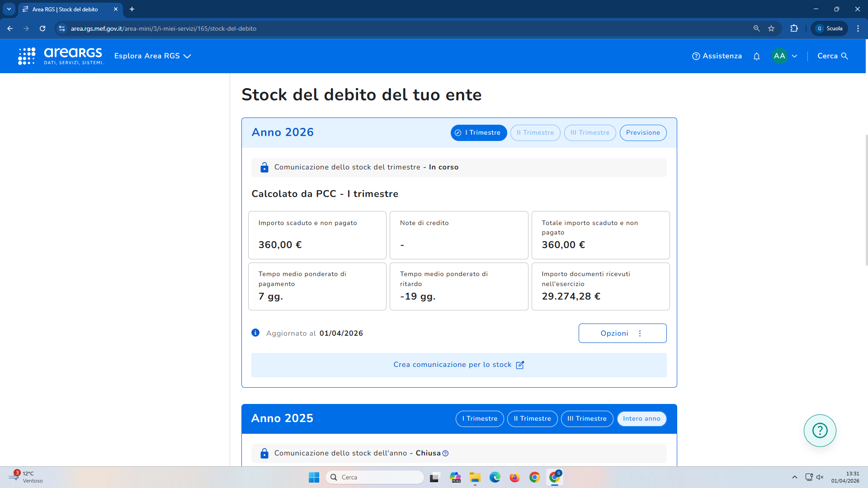The height and width of the screenshot is (488, 868).
Task: Reload the page
Action: click(x=42, y=28)
